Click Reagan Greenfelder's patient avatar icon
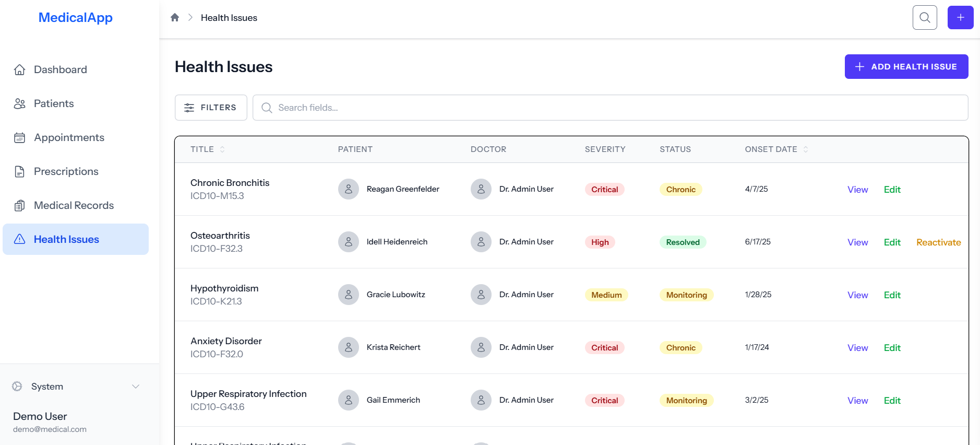Screen dimensions: 980x445 [348, 189]
